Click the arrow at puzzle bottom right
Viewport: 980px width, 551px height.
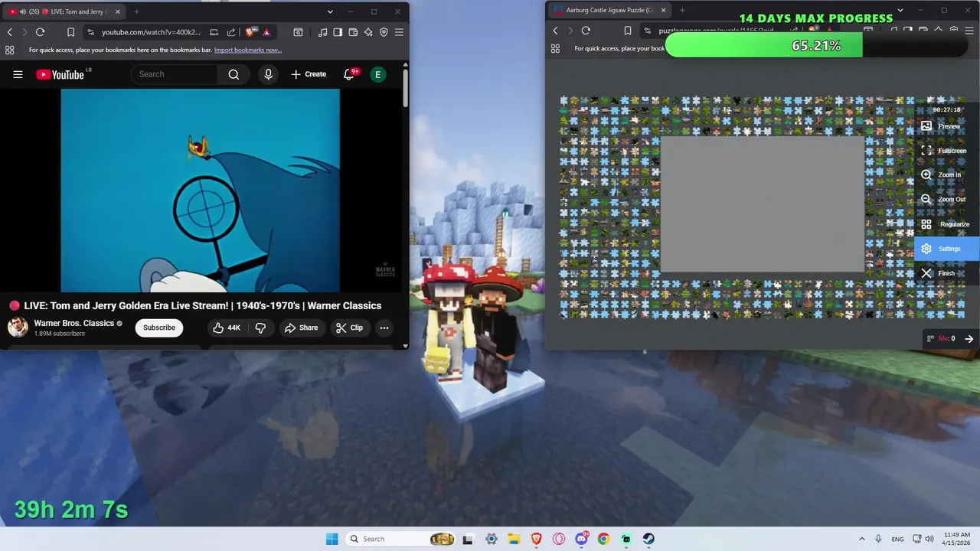click(969, 338)
